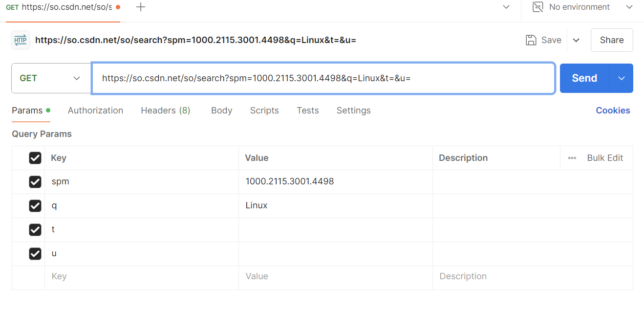The width and height of the screenshot is (644, 311).
Task: Open a new request tab with plus icon
Action: 141,7
